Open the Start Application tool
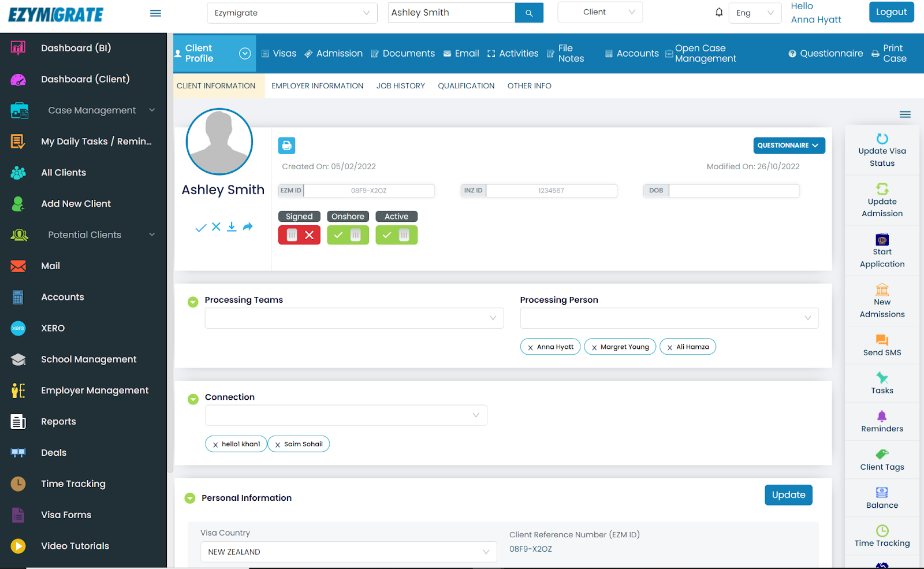 881,250
